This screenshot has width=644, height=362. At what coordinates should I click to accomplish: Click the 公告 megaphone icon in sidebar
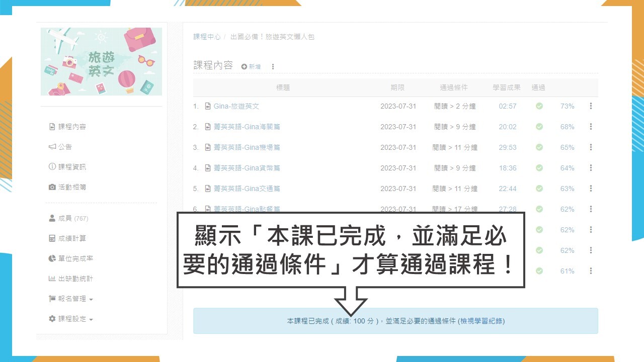52,147
